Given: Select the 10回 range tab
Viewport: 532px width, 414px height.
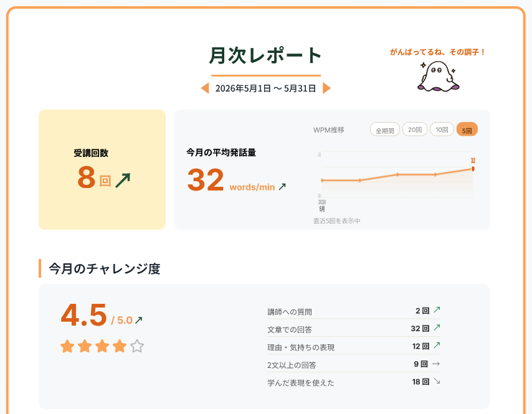Looking at the screenshot, I should (x=442, y=129).
